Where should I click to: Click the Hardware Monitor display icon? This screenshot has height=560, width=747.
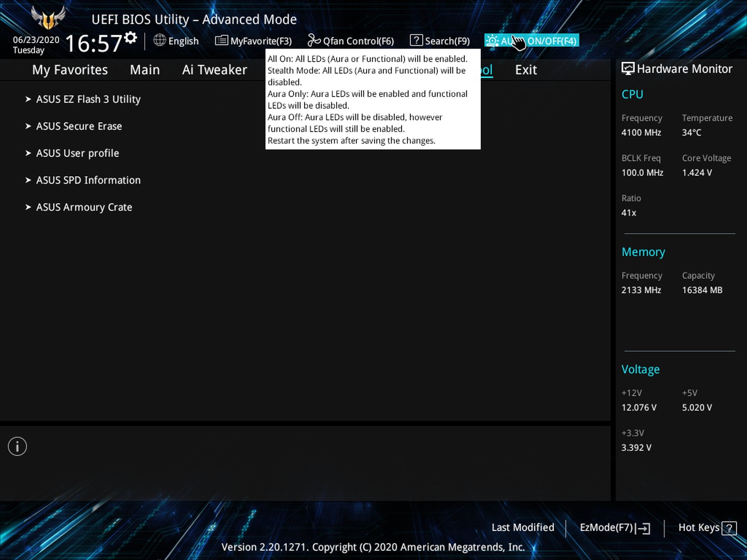628,68
